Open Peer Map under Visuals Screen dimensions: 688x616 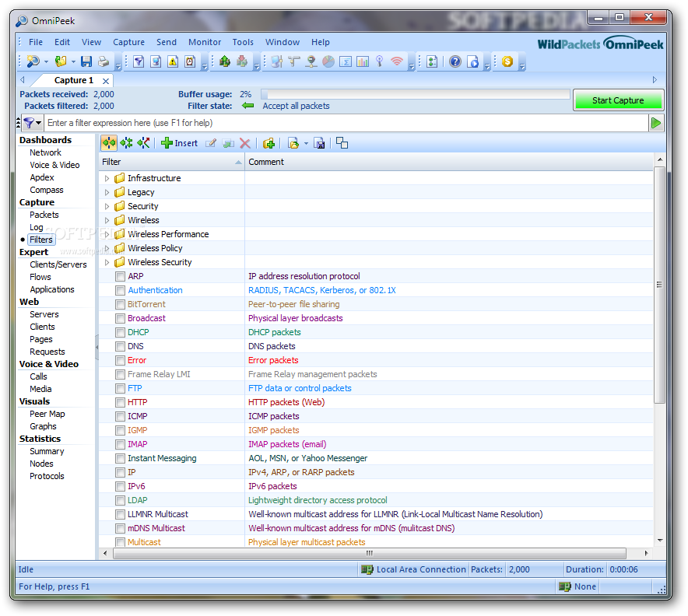(47, 414)
